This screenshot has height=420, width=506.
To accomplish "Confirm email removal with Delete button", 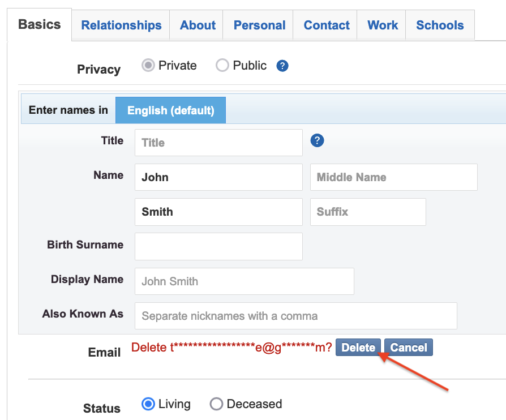I will (358, 348).
